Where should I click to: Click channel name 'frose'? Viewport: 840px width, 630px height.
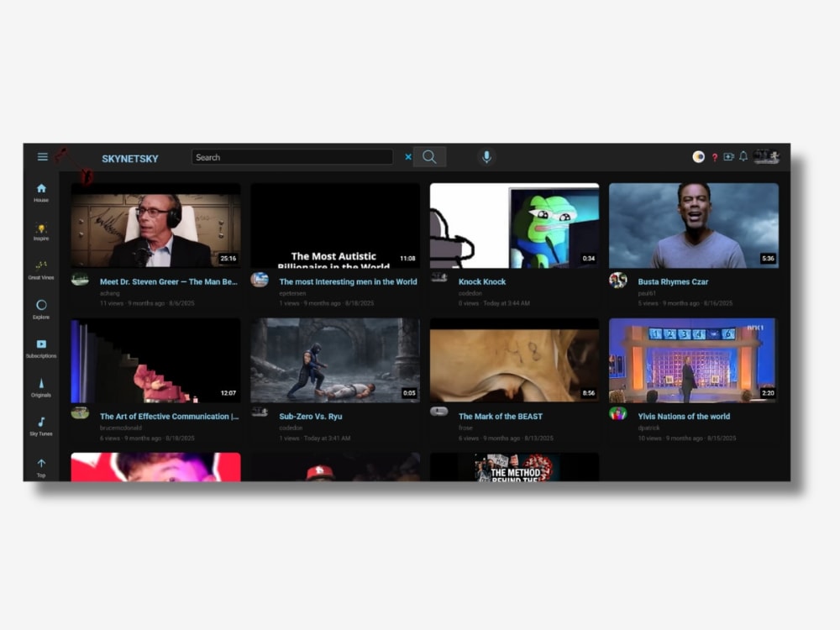click(x=465, y=428)
